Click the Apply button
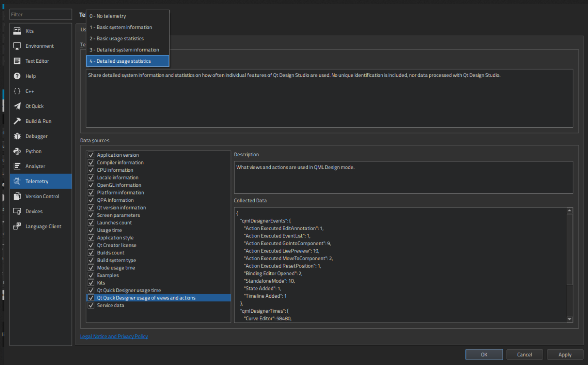The image size is (588, 365). (x=565, y=354)
